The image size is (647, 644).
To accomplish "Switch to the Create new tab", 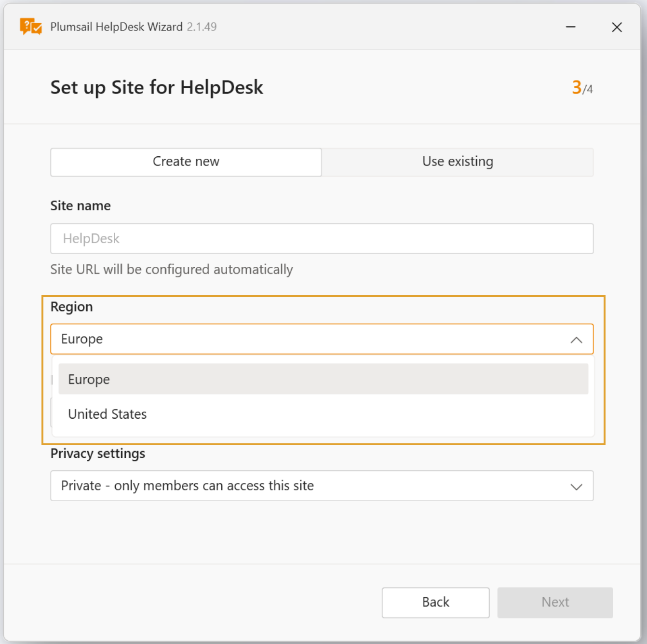I will click(186, 162).
